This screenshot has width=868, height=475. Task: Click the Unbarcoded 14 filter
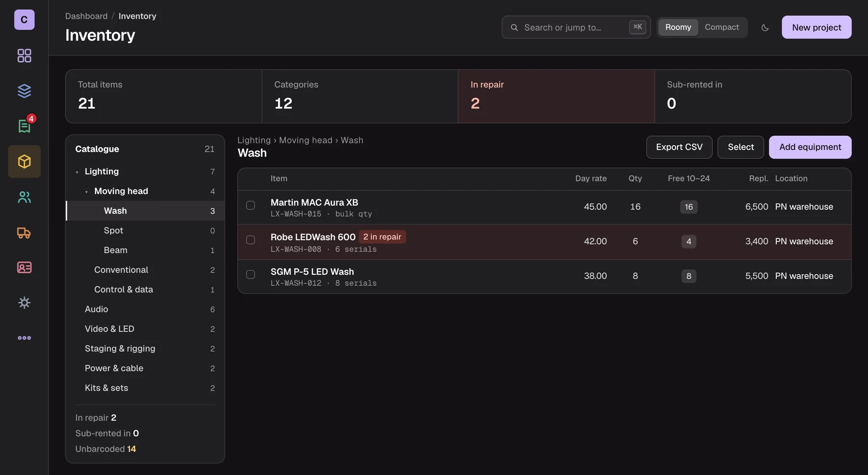(x=106, y=449)
